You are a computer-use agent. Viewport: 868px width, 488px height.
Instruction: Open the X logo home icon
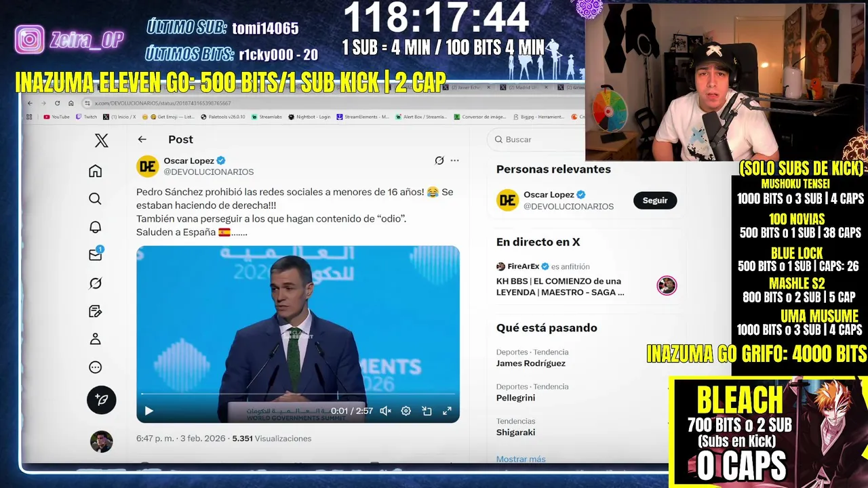click(101, 140)
